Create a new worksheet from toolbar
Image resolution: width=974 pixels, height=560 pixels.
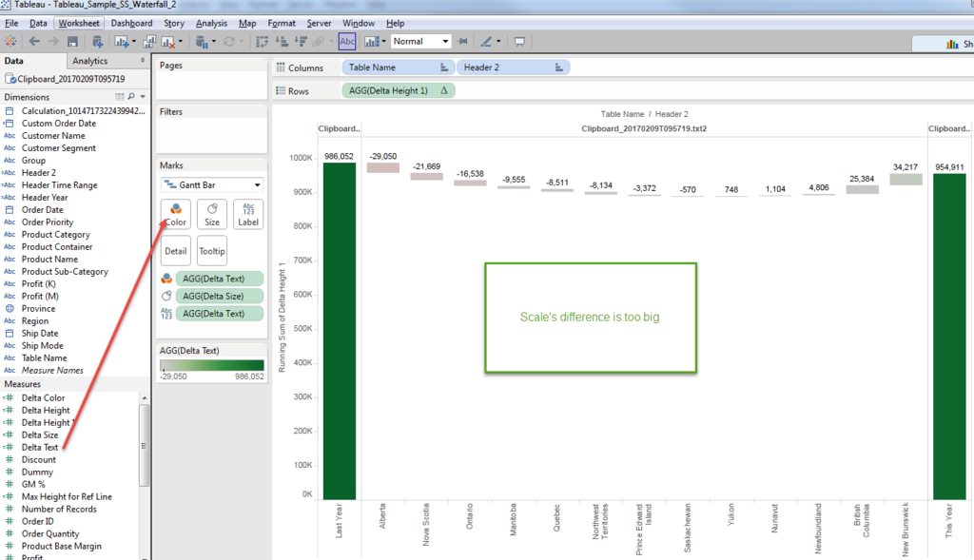coord(121,42)
